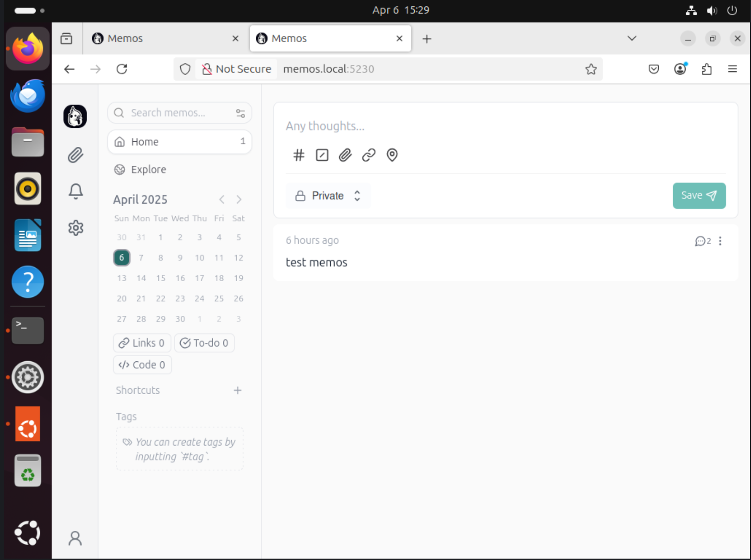
Task: Attach a file using editor paperclip icon
Action: point(345,155)
